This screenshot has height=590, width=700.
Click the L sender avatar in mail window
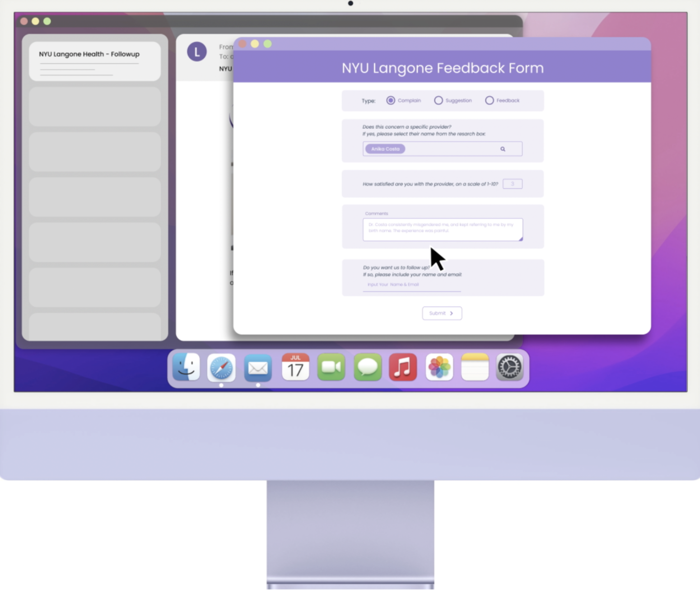[x=197, y=52]
